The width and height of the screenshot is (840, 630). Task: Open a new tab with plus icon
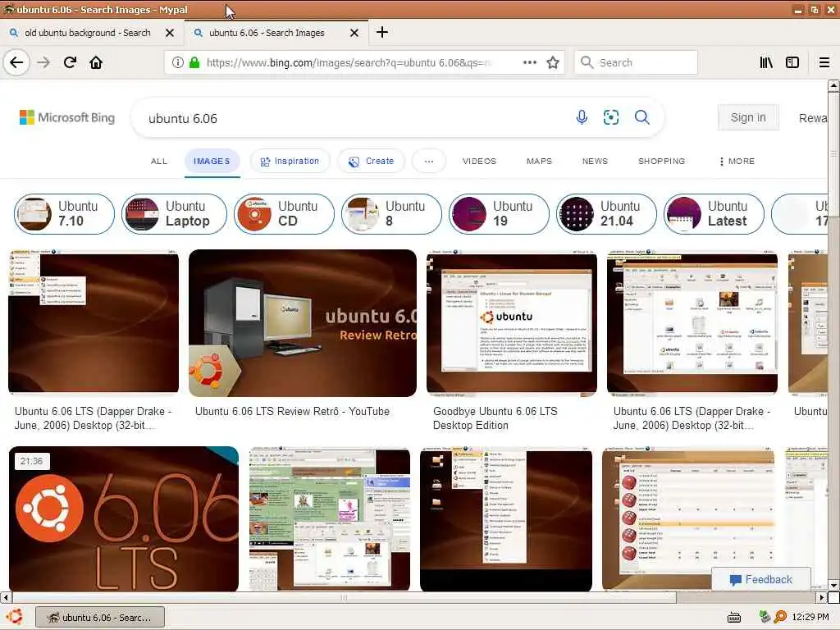click(x=382, y=32)
